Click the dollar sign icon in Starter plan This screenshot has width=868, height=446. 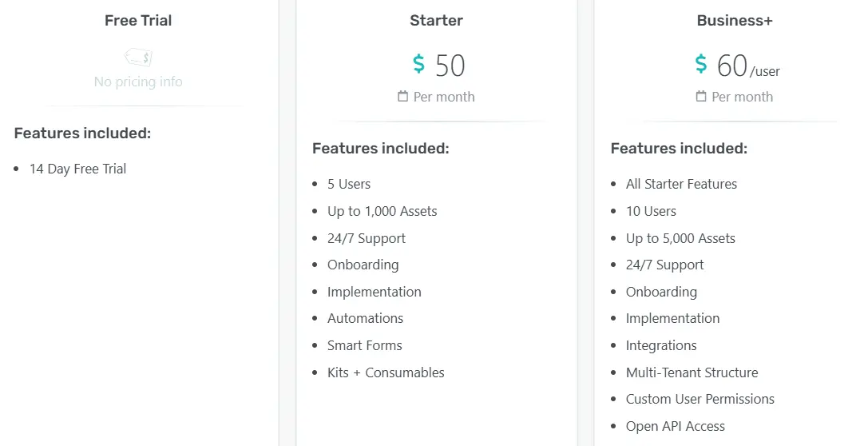click(x=418, y=64)
